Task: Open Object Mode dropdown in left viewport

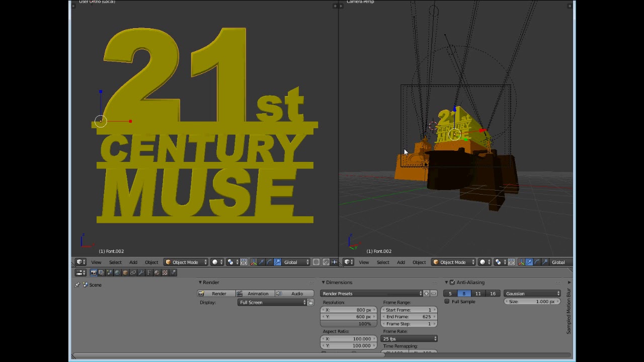Action: (186, 262)
